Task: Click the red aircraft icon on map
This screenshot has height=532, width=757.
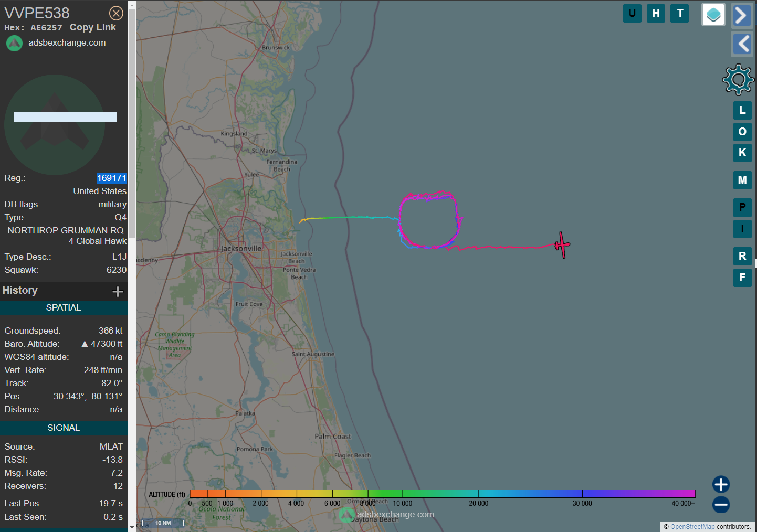Action: 562,245
